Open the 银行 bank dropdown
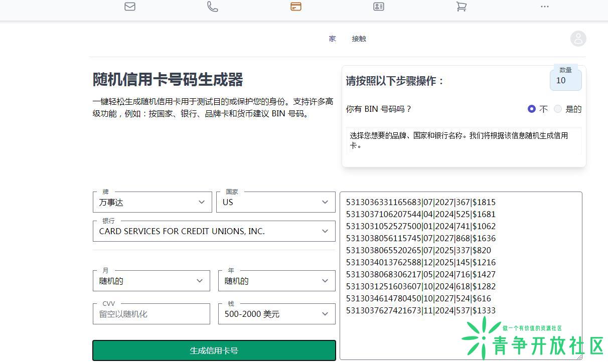 point(214,231)
